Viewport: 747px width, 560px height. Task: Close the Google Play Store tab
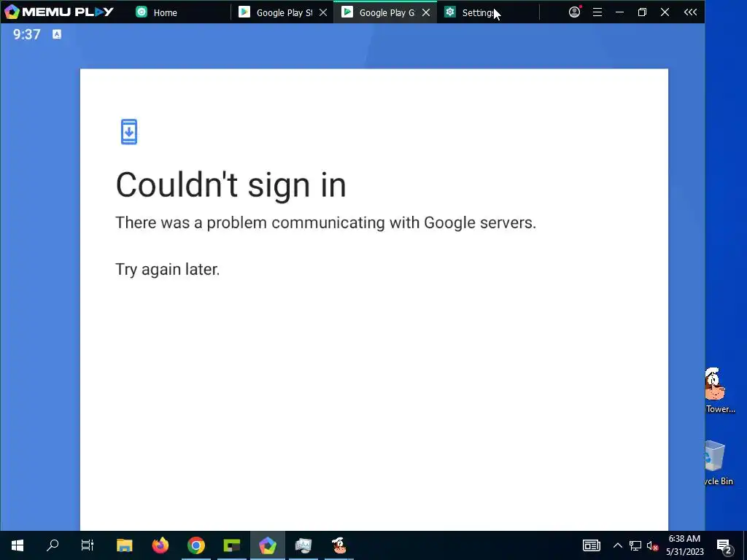[323, 12]
